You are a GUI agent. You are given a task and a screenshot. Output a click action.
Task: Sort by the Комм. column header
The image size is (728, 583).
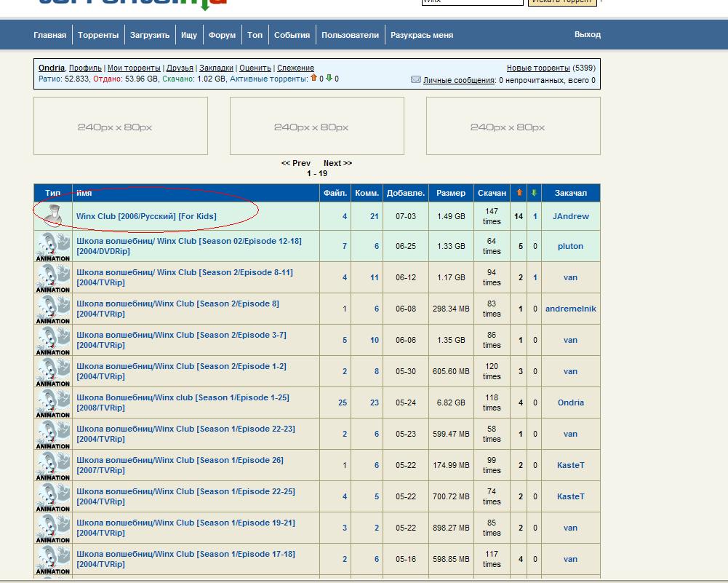pyautogui.click(x=367, y=193)
